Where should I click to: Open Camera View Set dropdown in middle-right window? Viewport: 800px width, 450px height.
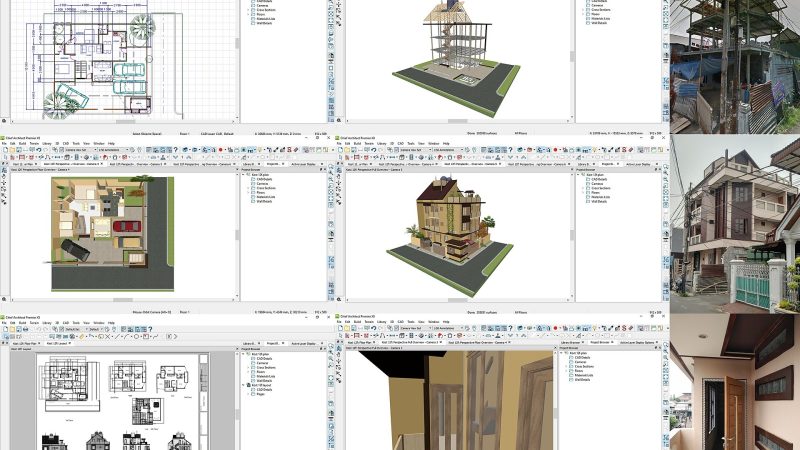(x=415, y=149)
